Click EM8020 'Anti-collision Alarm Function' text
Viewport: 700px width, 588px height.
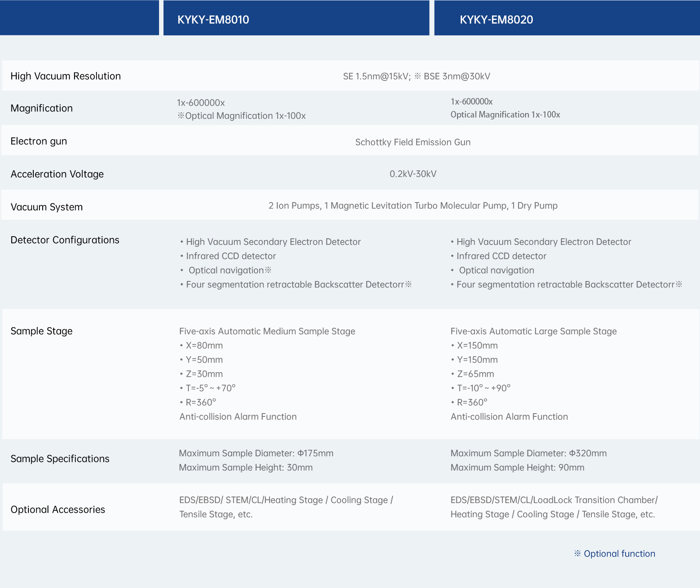(509, 417)
